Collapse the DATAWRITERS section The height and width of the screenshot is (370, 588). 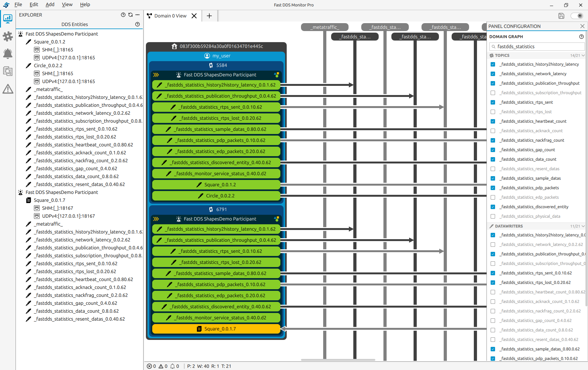[x=583, y=226]
